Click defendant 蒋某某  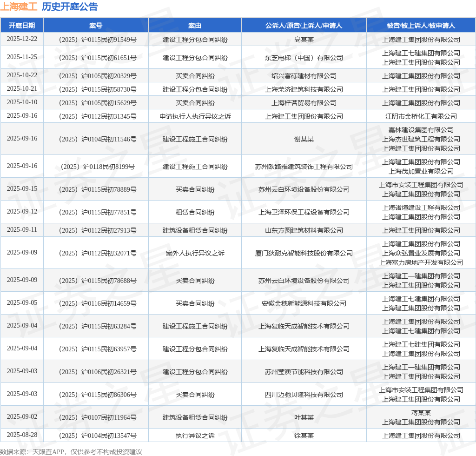click(421, 413)
